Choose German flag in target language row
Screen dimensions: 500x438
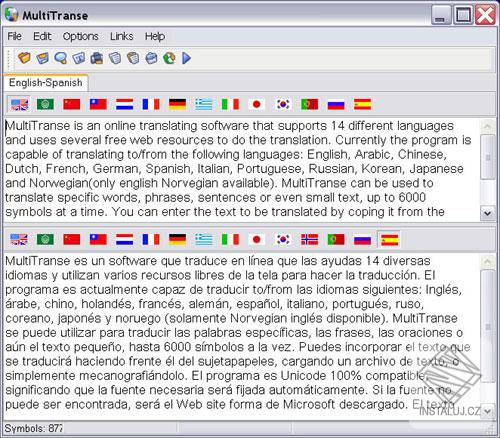(x=177, y=239)
